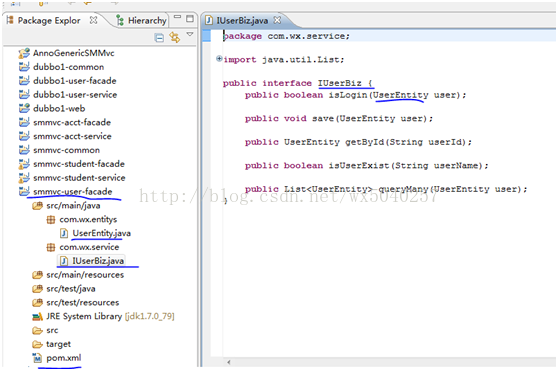Select IUserBiz.java in the tree
The image size is (558, 371).
pos(98,261)
